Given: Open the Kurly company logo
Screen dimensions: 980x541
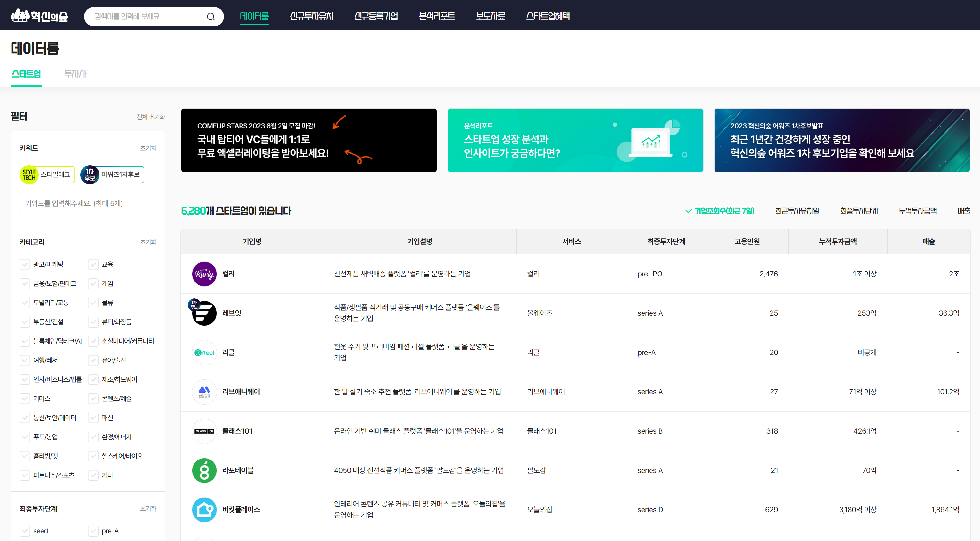Looking at the screenshot, I should pos(204,274).
